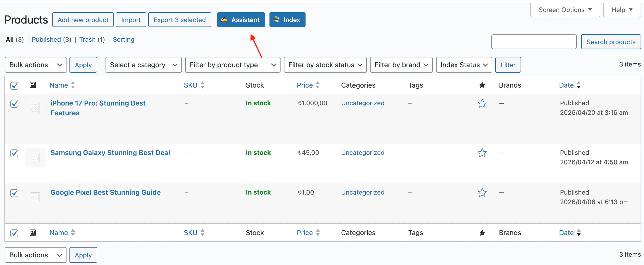
Task: Click the Date column header link
Action: coord(566,85)
